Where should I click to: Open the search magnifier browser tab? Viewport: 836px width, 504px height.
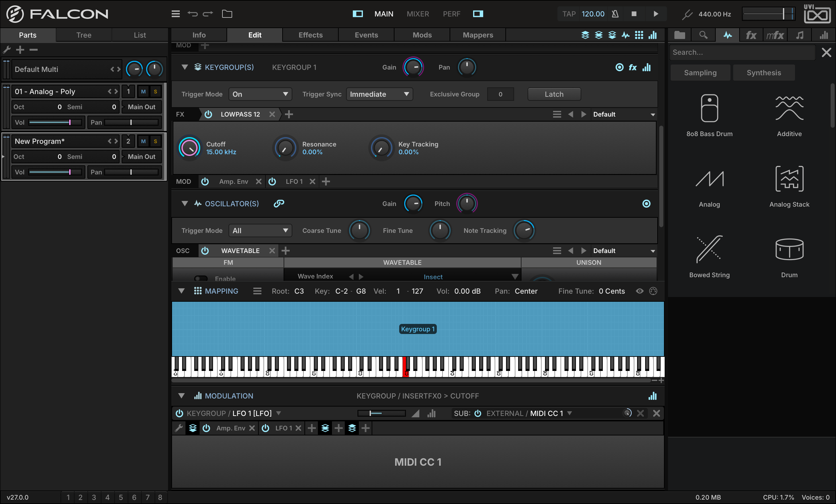(703, 35)
